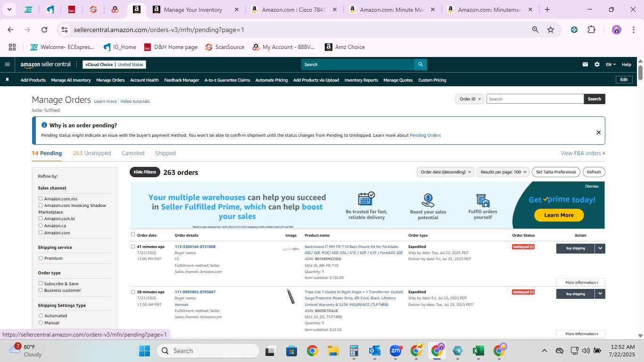Select the Manual shipping settings radio
Image resolution: width=644 pixels, height=362 pixels.
tap(41, 322)
